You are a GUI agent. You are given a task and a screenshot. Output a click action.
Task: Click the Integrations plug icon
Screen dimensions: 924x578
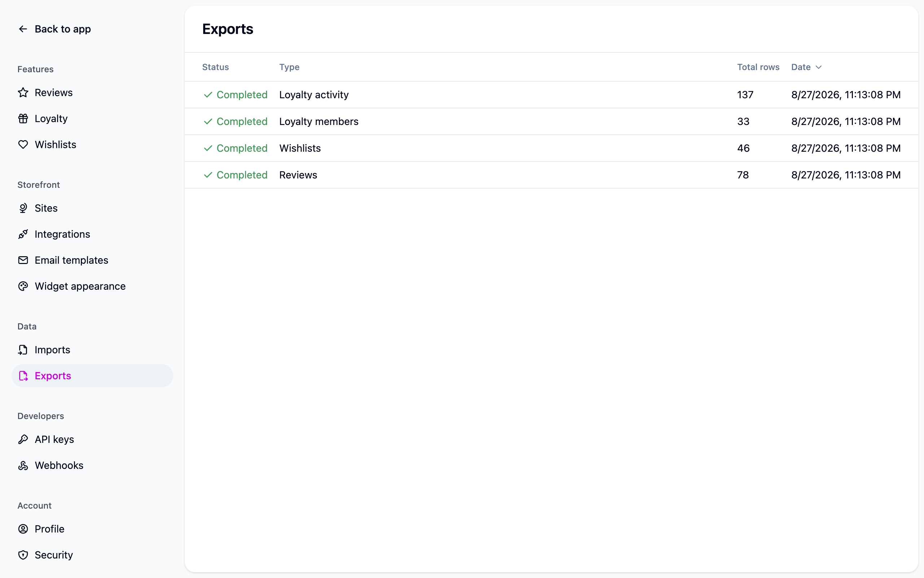pos(23,234)
